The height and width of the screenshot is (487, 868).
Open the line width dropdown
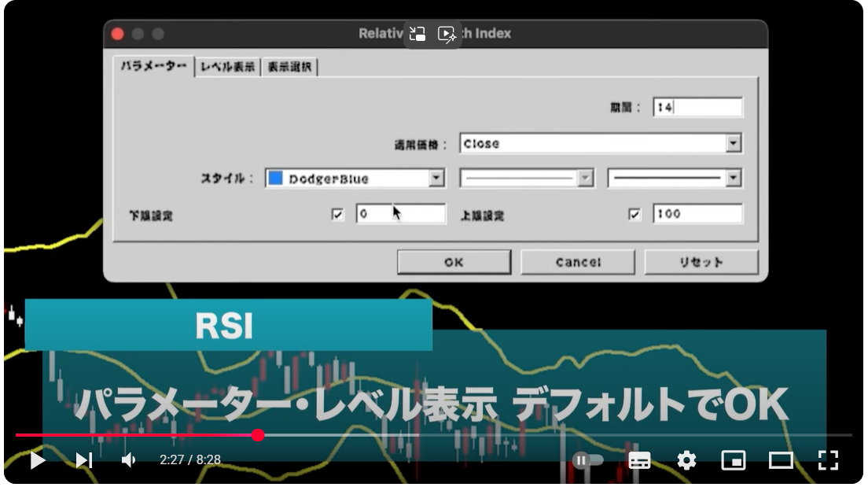[x=675, y=178]
